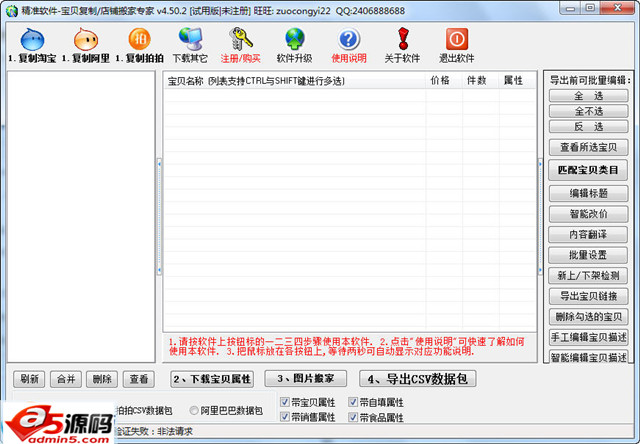Viewport: 640px width, 444px height.
Task: Sort by 宝贝名称 column header
Action: point(295,81)
